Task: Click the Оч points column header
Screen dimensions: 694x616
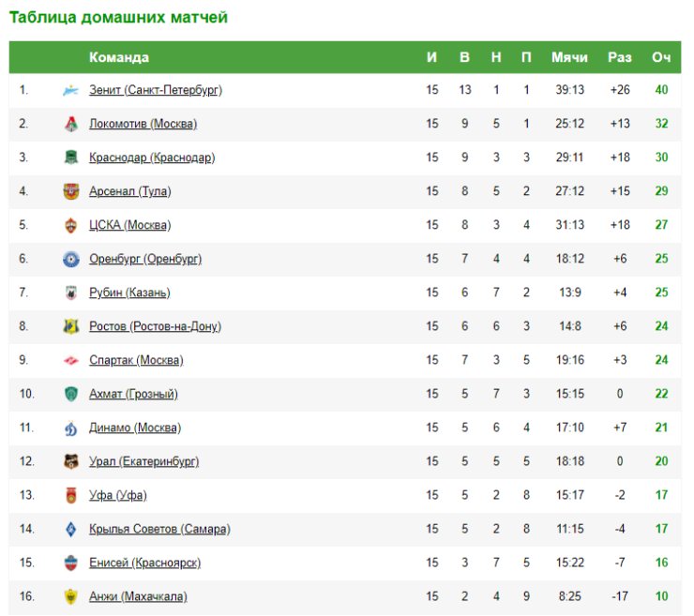Action: (661, 57)
